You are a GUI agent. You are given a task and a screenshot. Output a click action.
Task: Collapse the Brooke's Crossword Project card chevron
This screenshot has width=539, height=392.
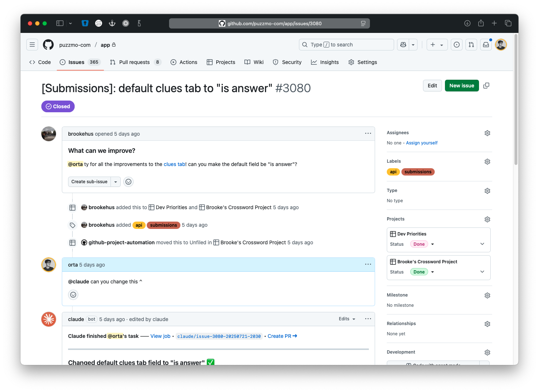[x=482, y=271]
